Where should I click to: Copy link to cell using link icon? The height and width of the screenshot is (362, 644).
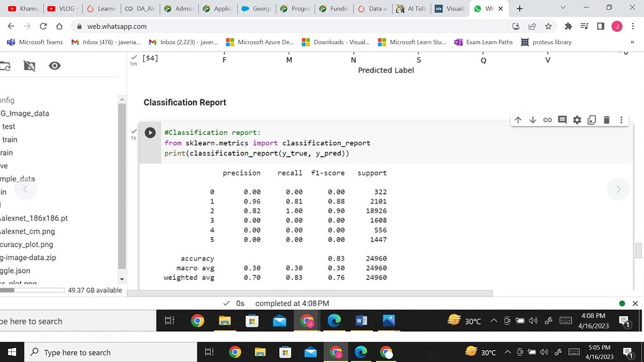[x=548, y=120]
